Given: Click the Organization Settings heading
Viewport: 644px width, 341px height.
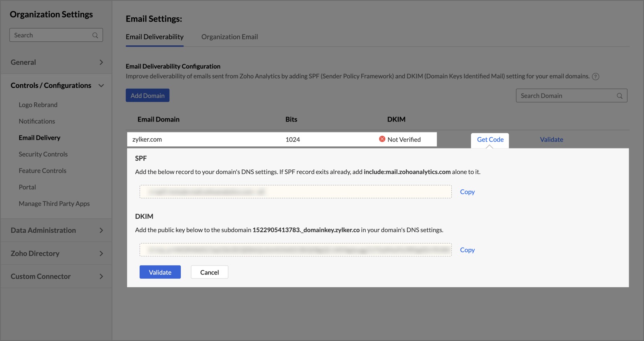Looking at the screenshot, I should [x=51, y=14].
